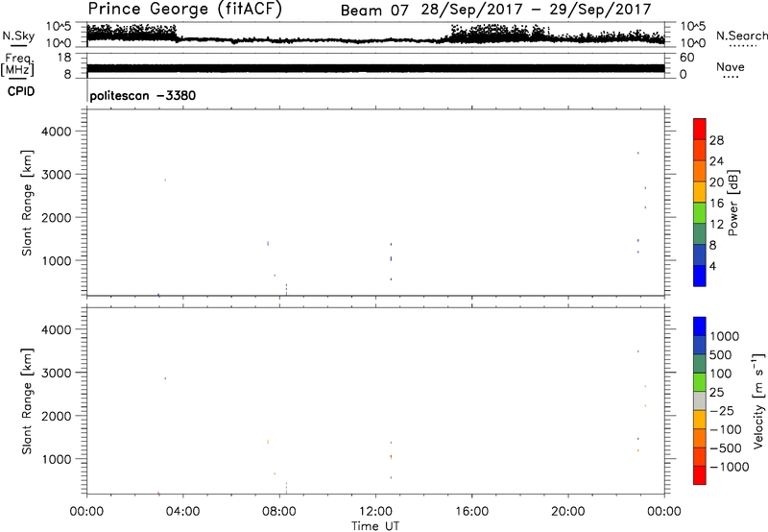Click the '4000' tick in velocity panel
Screen dimensions: 768x532
coord(57,329)
